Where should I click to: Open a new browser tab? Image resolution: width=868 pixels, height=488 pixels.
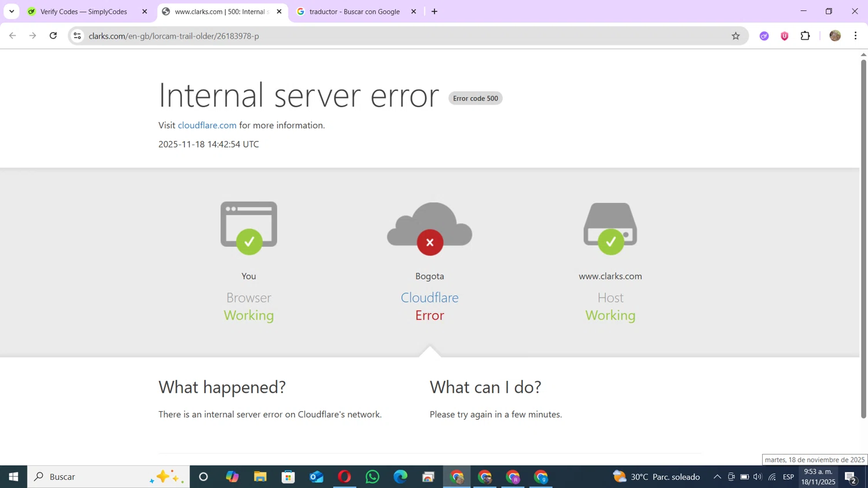(x=435, y=12)
